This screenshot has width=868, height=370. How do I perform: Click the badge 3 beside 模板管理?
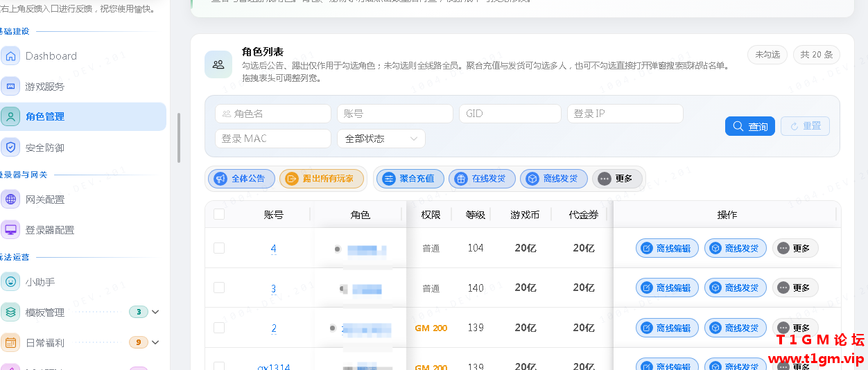(x=139, y=312)
